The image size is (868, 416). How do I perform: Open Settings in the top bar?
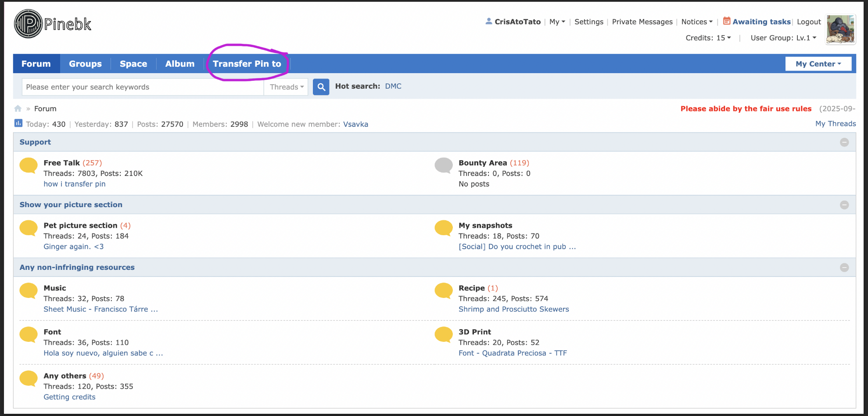click(589, 22)
